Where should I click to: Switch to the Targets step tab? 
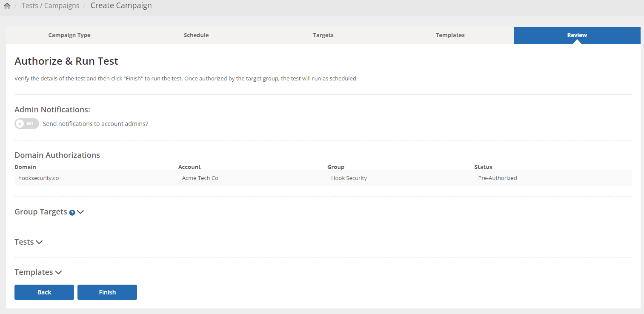coord(323,35)
